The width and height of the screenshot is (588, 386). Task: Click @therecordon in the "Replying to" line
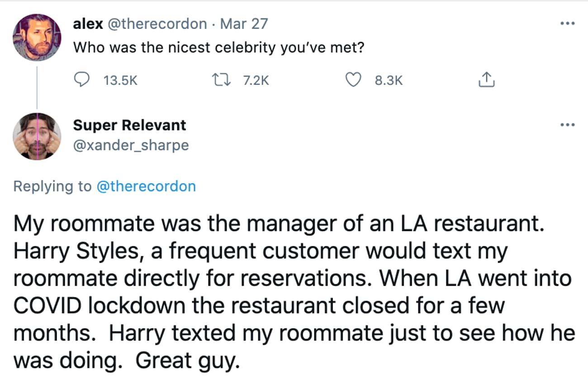click(x=146, y=186)
